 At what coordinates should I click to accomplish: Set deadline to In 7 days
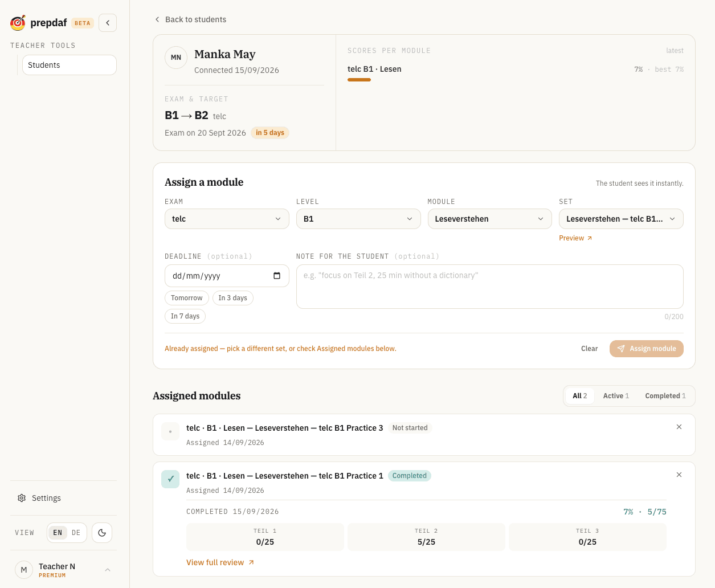pyautogui.click(x=185, y=316)
